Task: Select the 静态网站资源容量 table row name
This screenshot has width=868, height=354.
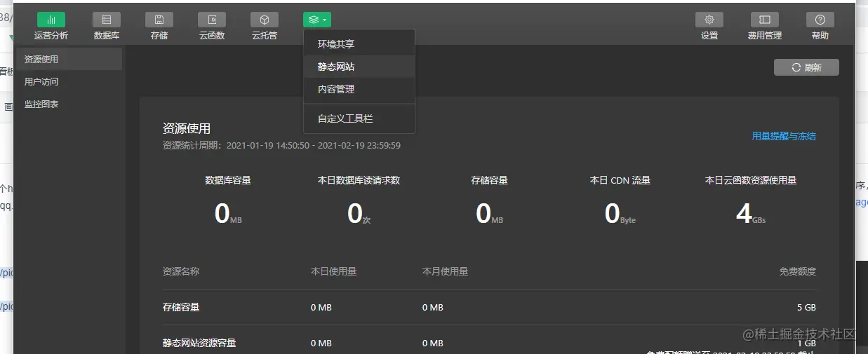Action: [x=199, y=343]
